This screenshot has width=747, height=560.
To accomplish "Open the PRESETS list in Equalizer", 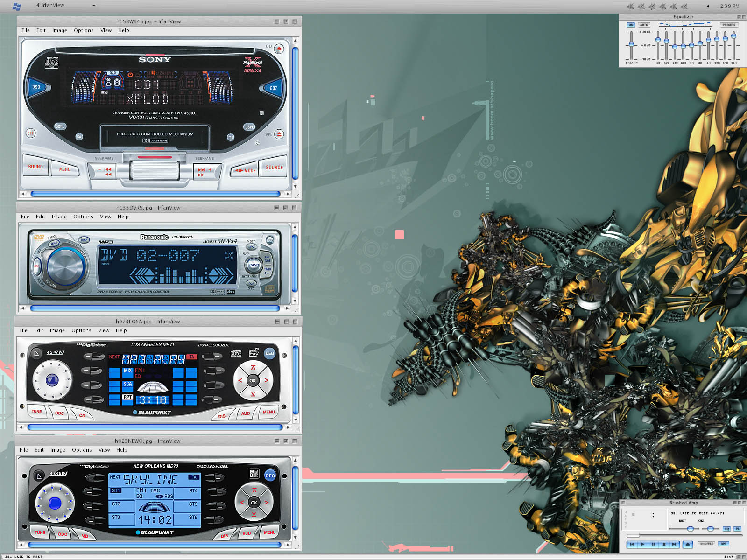I will coord(729,25).
